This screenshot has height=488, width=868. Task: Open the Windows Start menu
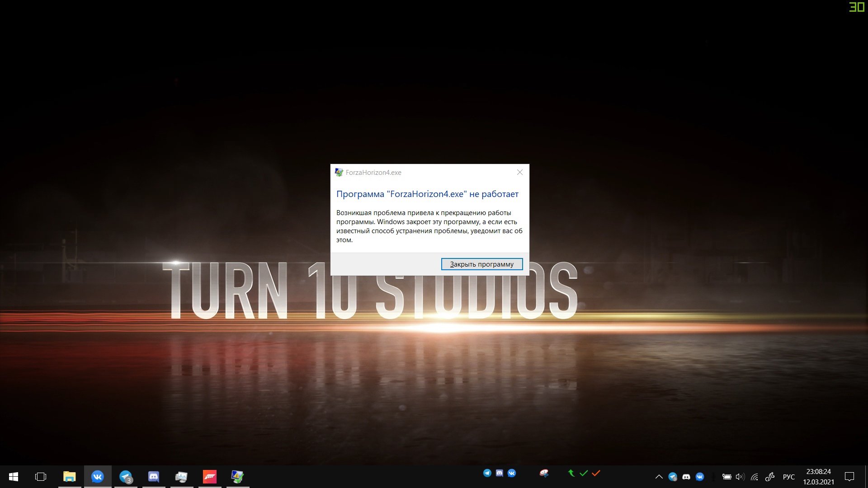tap(14, 477)
